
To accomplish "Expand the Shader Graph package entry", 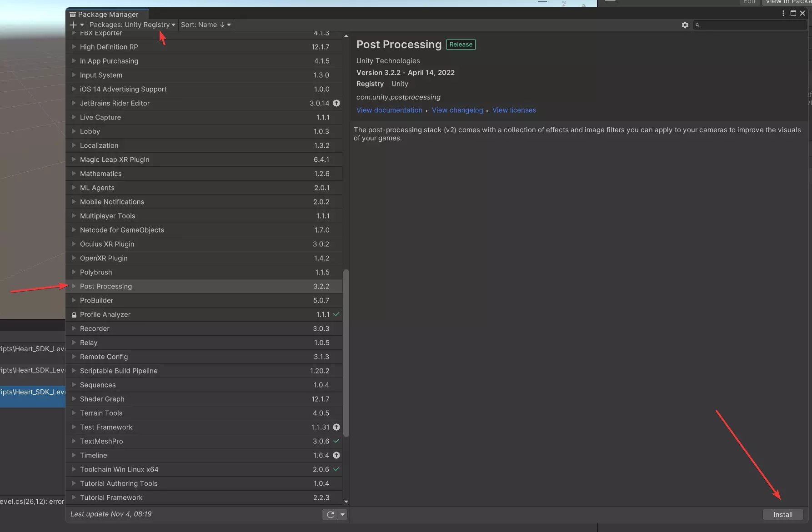I will point(74,399).
